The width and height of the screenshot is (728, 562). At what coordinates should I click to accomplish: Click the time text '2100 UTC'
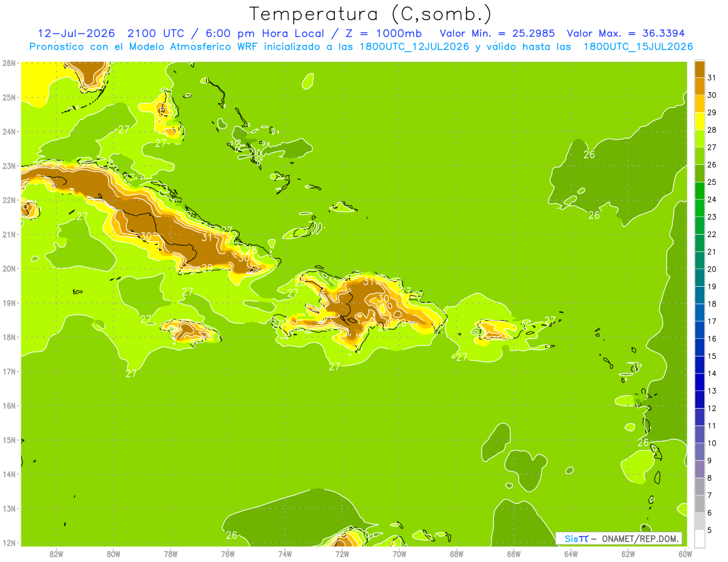pyautogui.click(x=155, y=33)
